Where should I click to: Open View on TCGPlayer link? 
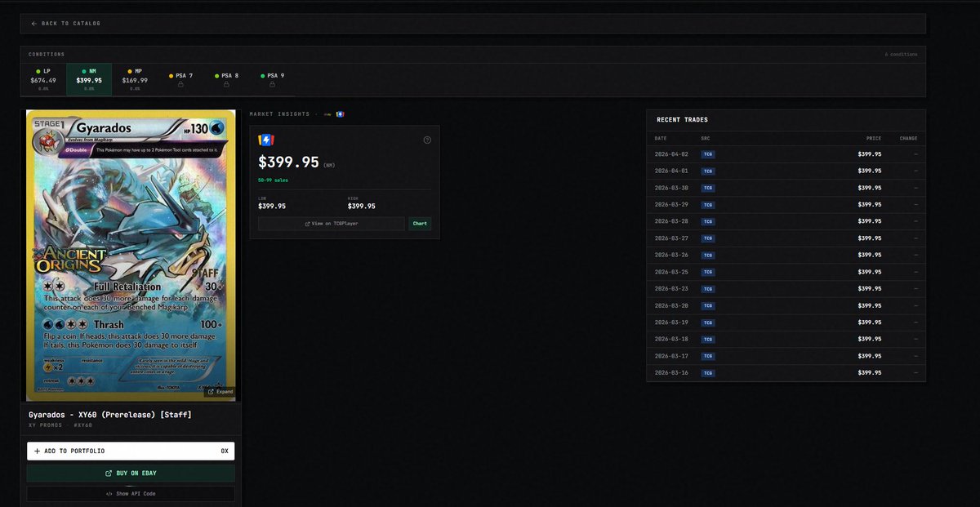[332, 223]
